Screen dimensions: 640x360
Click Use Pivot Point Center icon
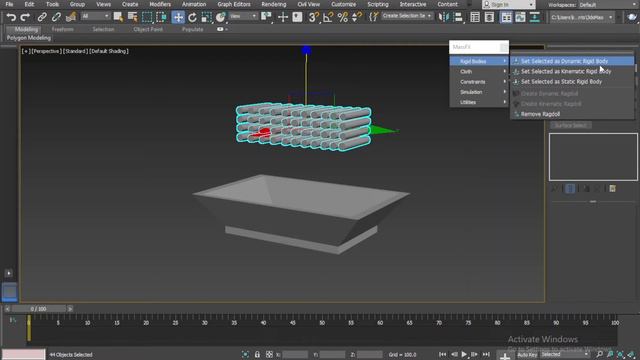267,17
